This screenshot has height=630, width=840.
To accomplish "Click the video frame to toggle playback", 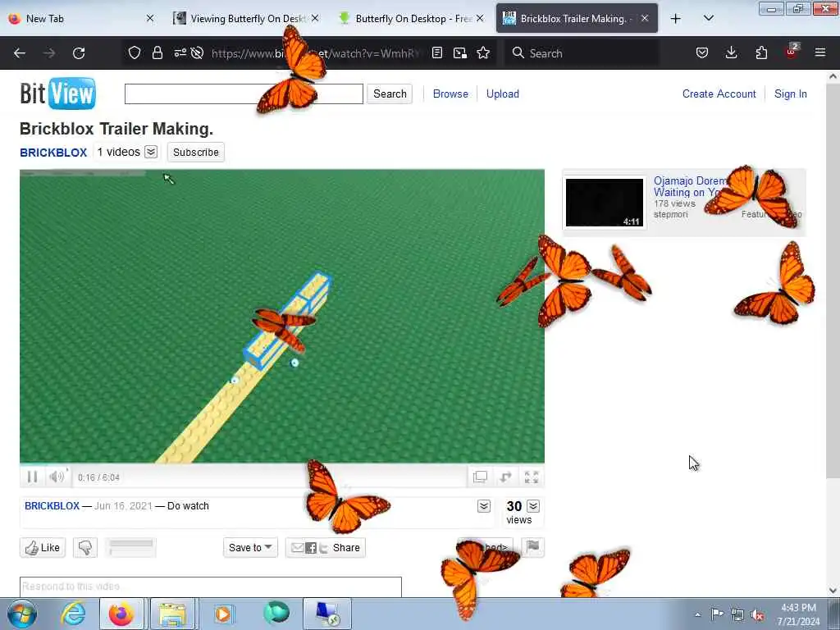I will 282,316.
